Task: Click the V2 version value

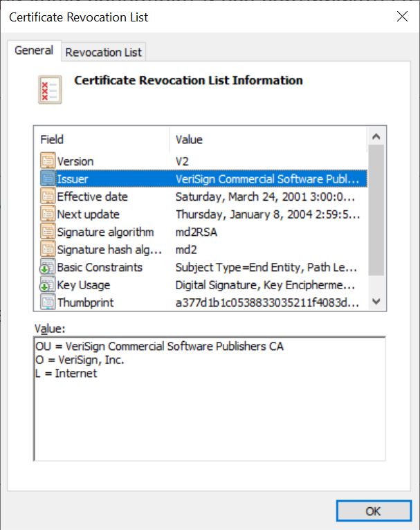Action: point(182,161)
